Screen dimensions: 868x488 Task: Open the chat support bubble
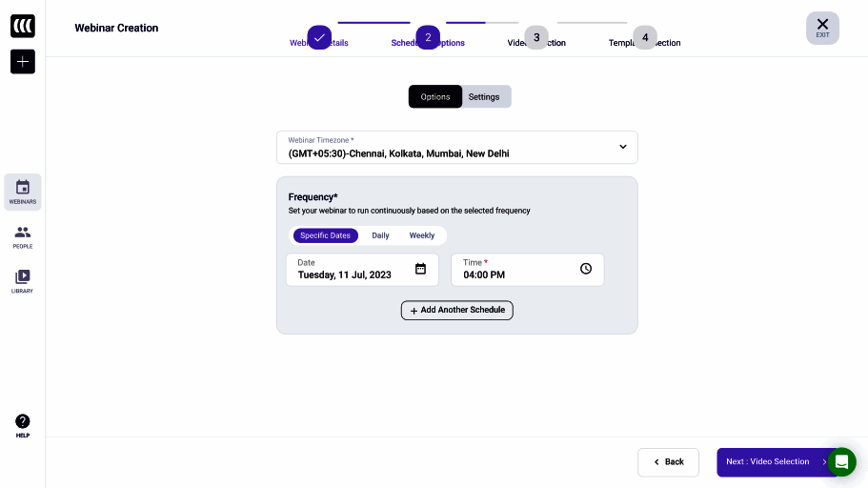(x=841, y=462)
